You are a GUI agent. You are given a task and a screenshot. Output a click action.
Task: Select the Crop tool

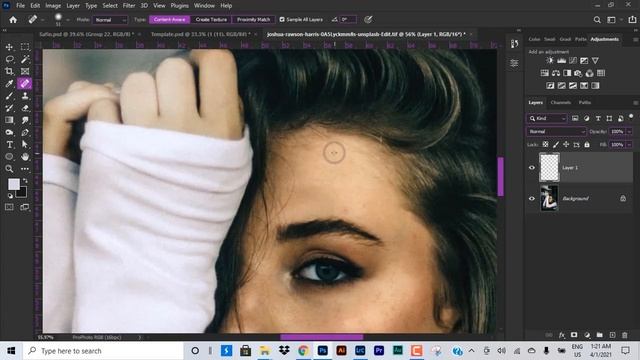9,71
